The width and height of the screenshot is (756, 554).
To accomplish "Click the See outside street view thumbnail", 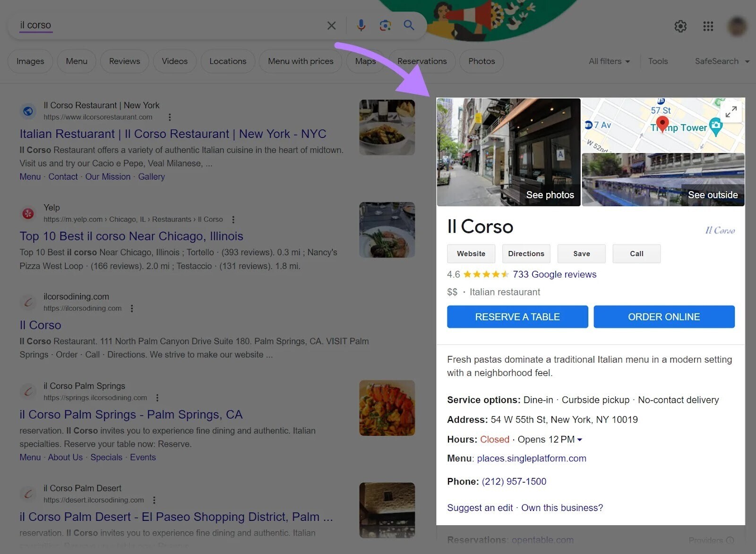I will [663, 180].
